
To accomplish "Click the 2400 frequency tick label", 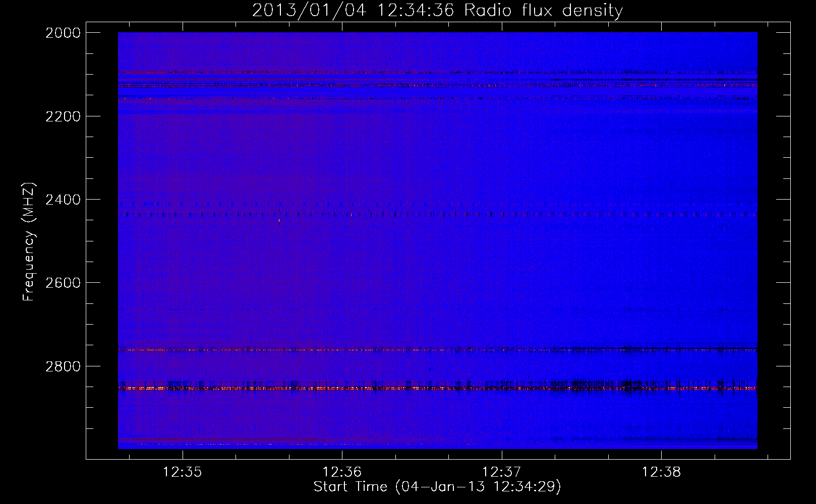I will 63,200.
